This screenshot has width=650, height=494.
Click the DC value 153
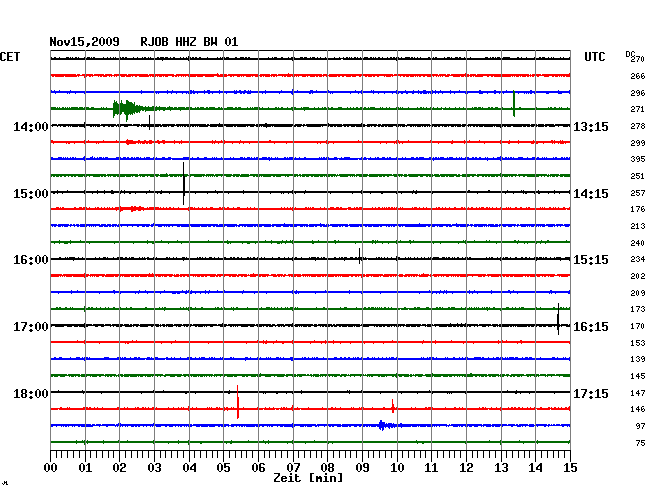point(638,343)
